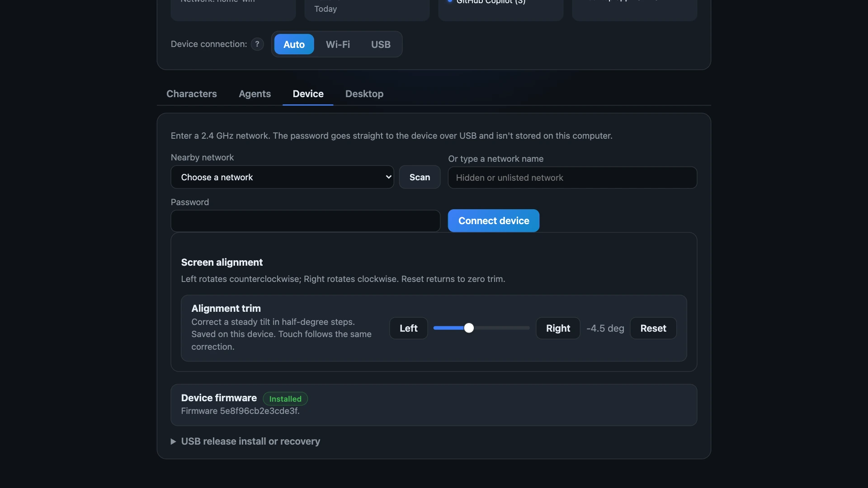Scan for nearby networks

420,177
